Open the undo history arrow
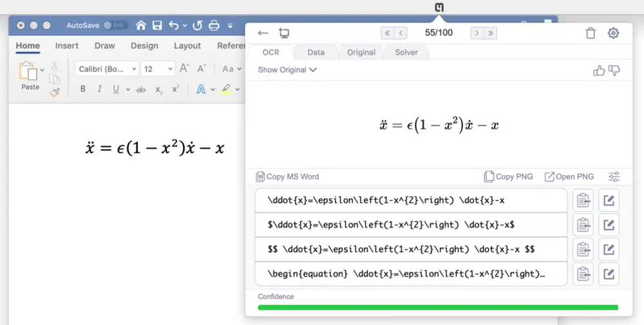Screen dimensions: 644x325 click(x=185, y=26)
